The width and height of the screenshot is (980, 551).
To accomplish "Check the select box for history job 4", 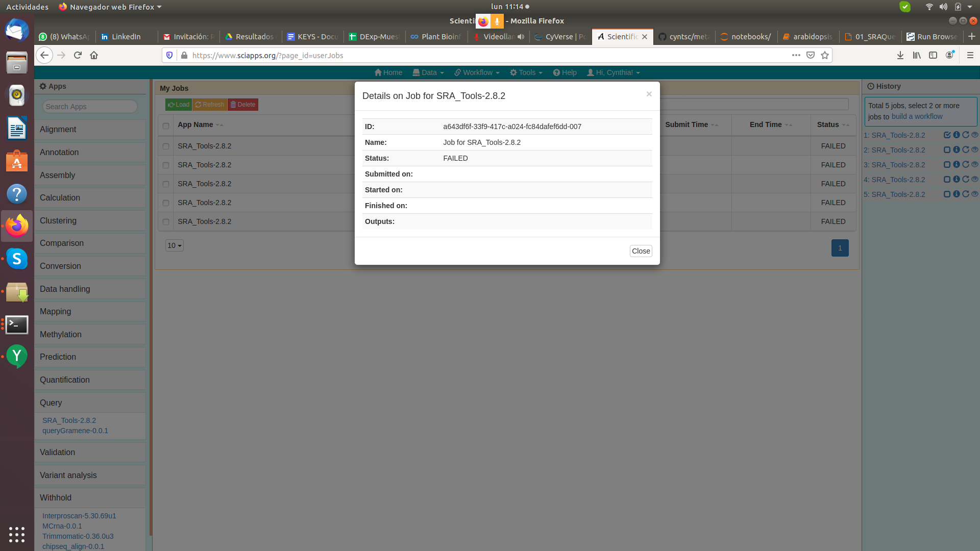I will [x=947, y=180].
